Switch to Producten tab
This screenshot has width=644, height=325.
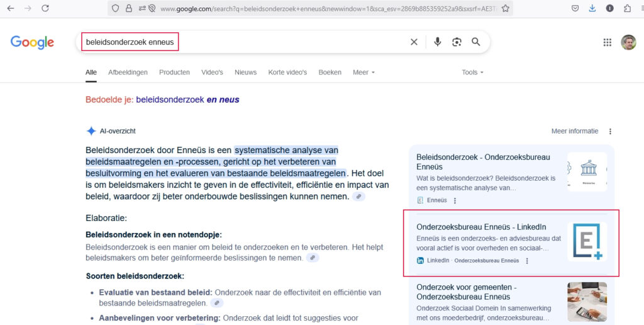pos(175,72)
